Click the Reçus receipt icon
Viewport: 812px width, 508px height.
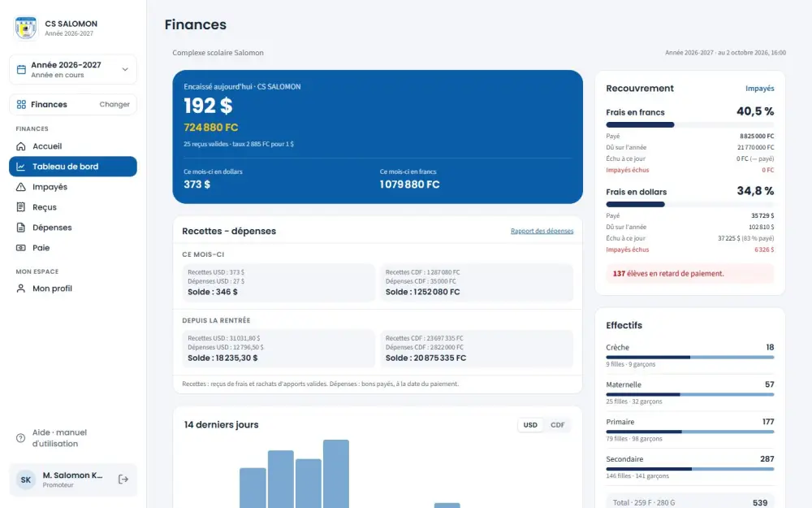(21, 207)
